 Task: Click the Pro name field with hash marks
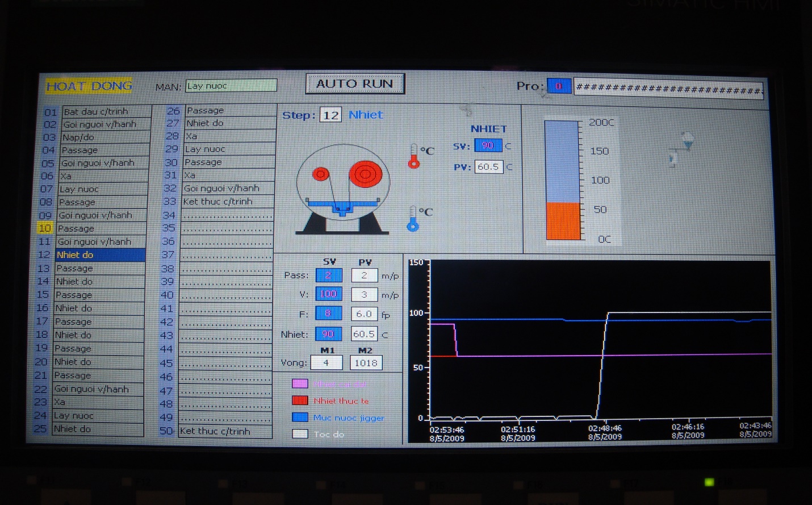(x=669, y=88)
